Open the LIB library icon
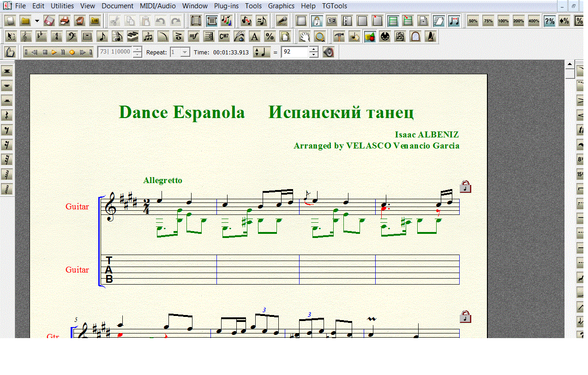 pos(95,21)
